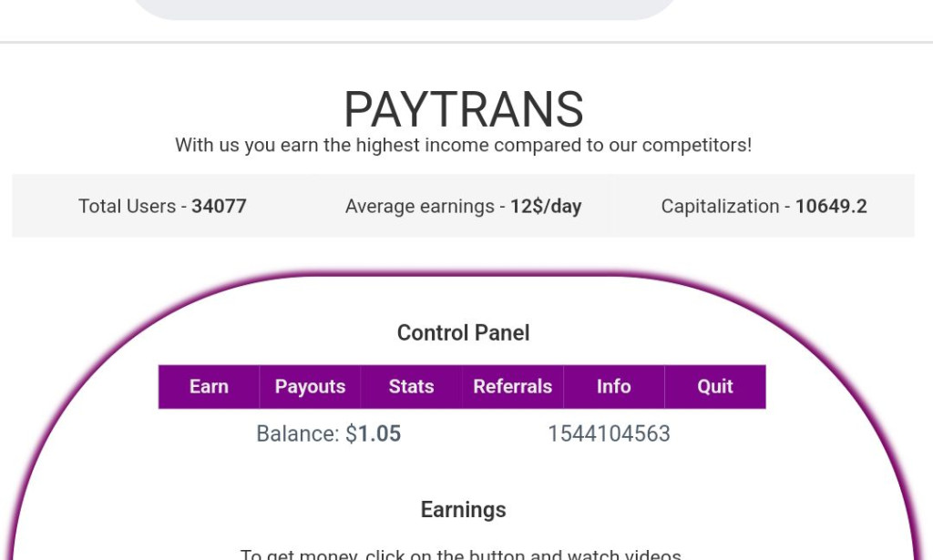The image size is (933, 560).
Task: Click the Control Panel heading
Action: (x=463, y=332)
